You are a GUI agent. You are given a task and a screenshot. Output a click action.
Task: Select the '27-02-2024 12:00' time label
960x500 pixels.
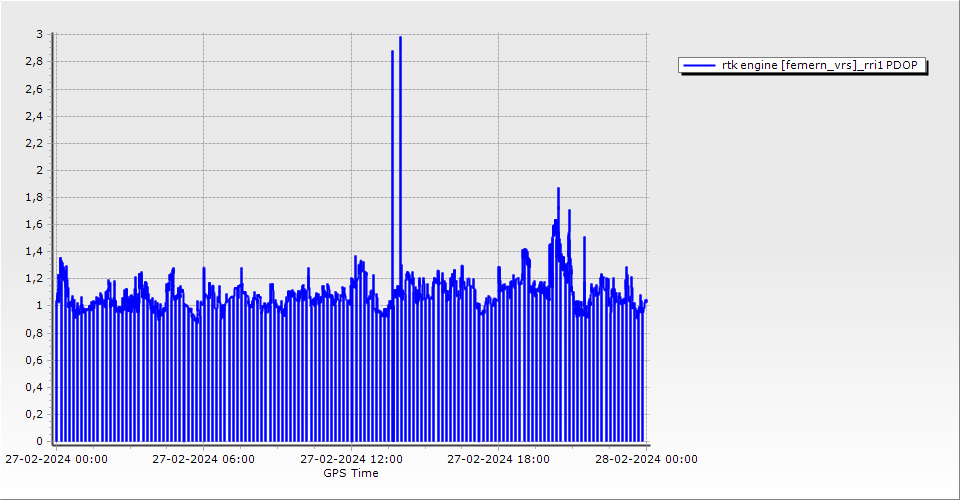coord(351,460)
